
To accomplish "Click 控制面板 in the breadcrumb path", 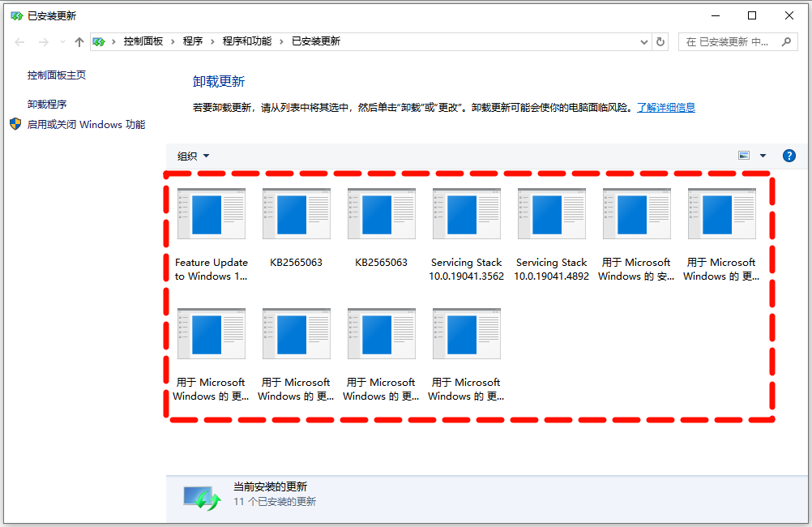I will pyautogui.click(x=143, y=41).
